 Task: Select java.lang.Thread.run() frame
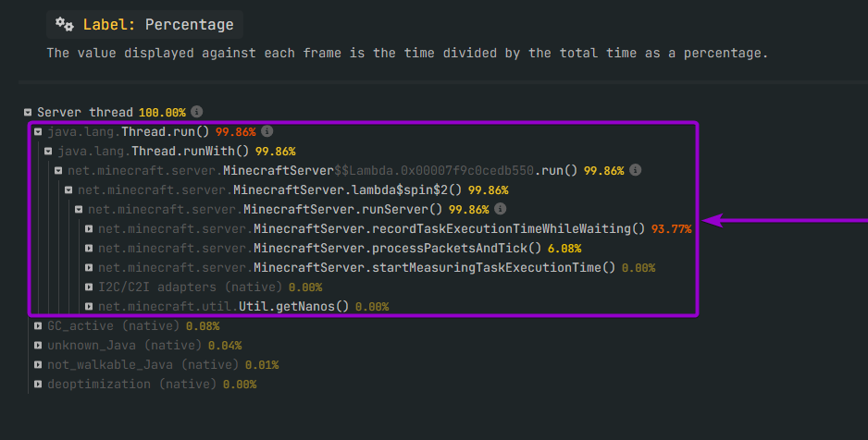[x=129, y=131]
